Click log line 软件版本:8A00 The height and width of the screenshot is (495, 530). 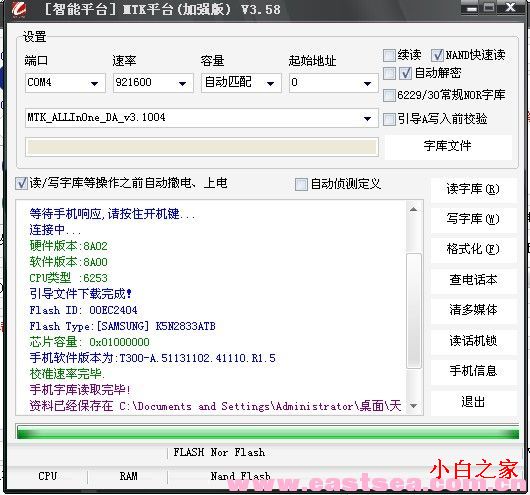(69, 262)
